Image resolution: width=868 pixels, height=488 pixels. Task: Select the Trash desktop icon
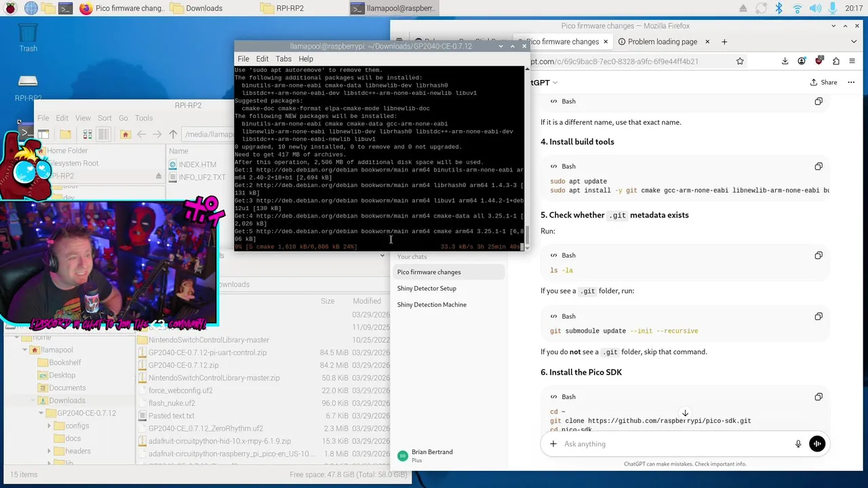(28, 37)
